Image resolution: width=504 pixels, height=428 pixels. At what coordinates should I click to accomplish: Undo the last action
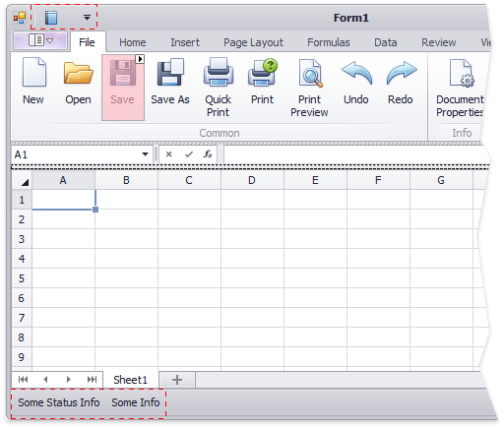click(356, 81)
